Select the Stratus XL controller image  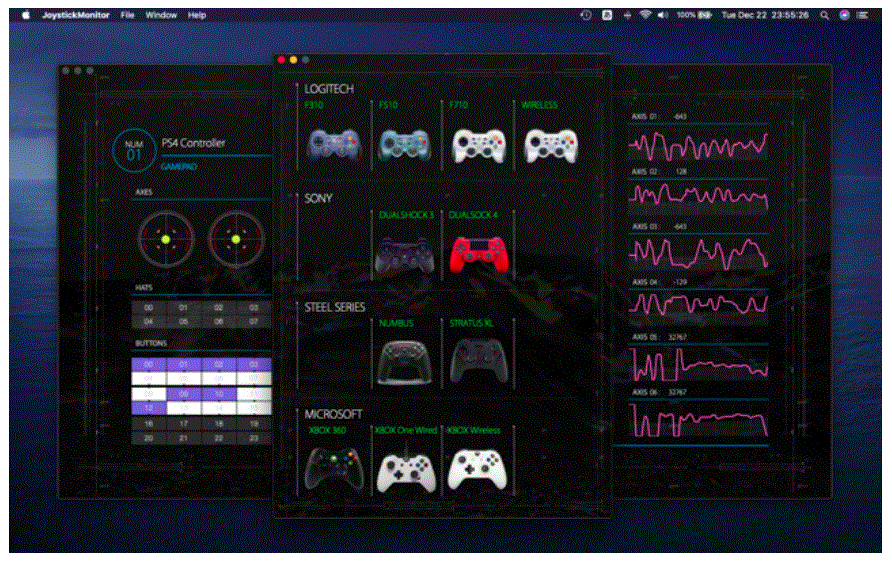coord(478,361)
